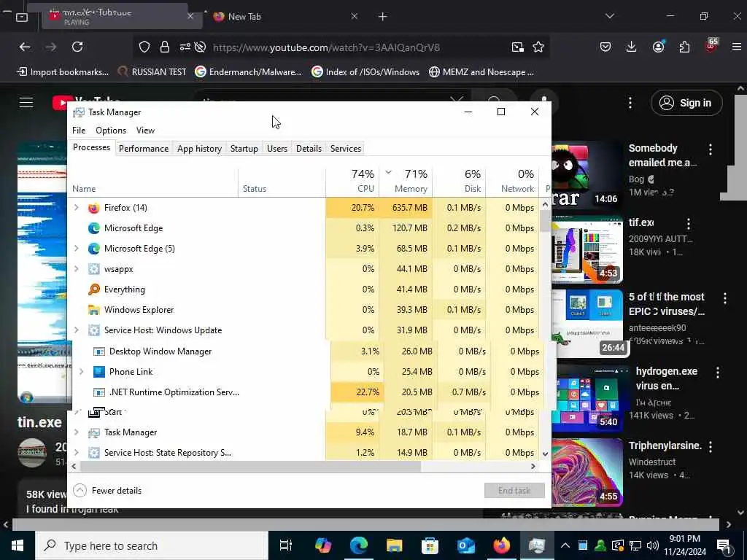Open the hydrogen.exe virus video thumbnail
This screenshot has height=560, width=747.
(587, 397)
